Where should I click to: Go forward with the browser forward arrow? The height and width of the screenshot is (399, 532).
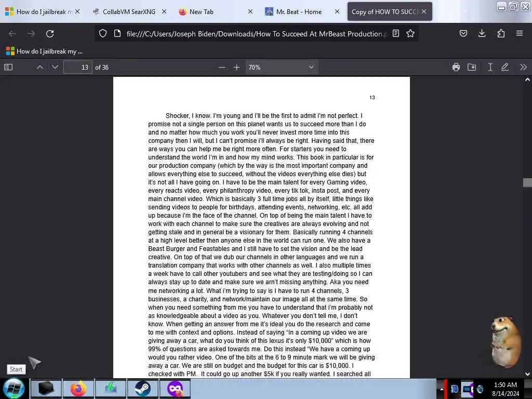tap(31, 34)
